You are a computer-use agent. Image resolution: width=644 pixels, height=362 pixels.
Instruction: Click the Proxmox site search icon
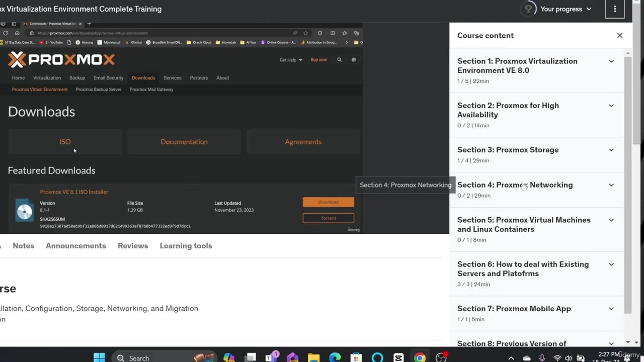click(339, 60)
